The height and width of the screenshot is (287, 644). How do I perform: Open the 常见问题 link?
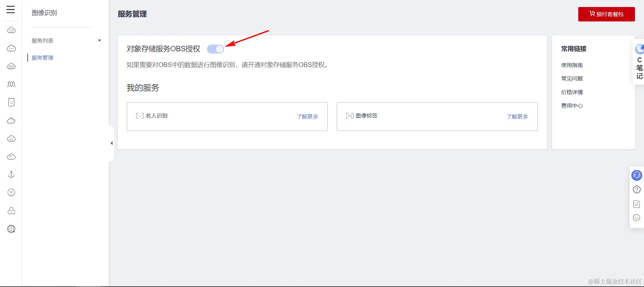(572, 79)
